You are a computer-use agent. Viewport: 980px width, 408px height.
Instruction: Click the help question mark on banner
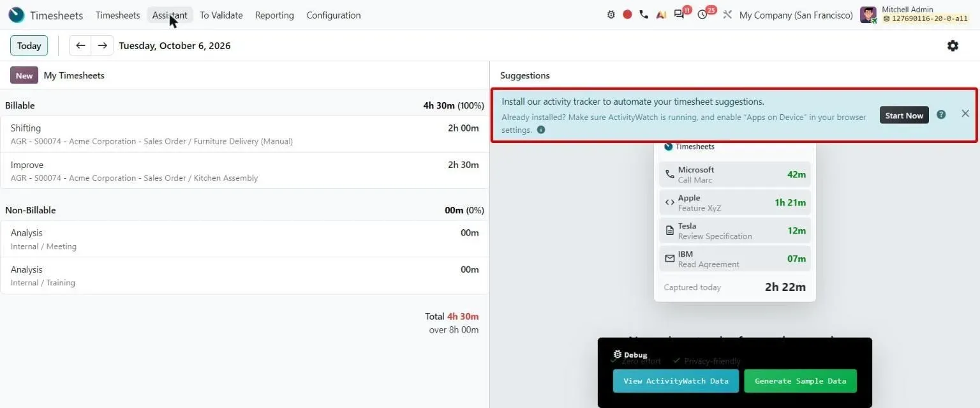pos(941,115)
